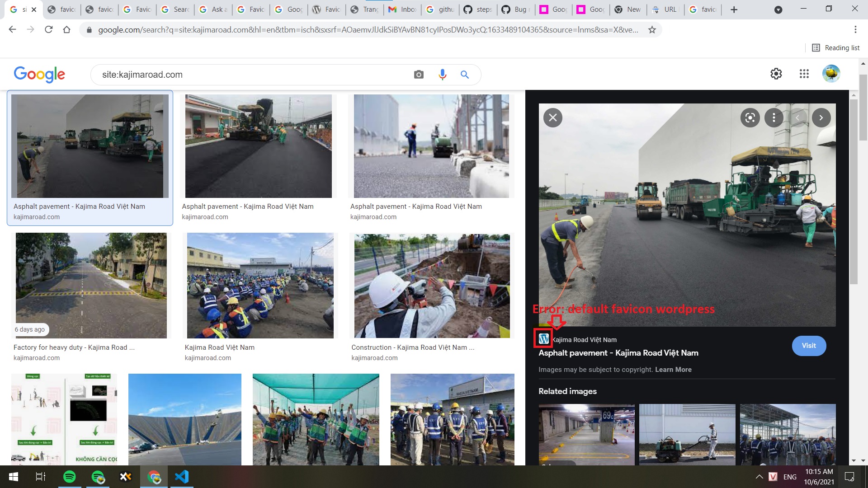Screen dimensions: 868x488
Task: Open the browser home page
Action: [66, 30]
